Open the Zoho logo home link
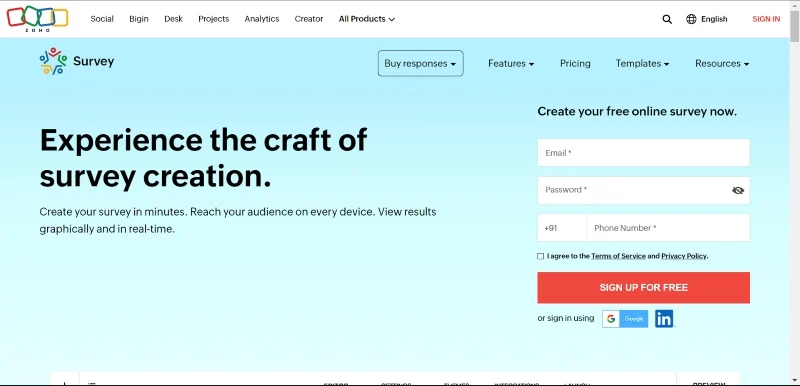 coord(37,19)
